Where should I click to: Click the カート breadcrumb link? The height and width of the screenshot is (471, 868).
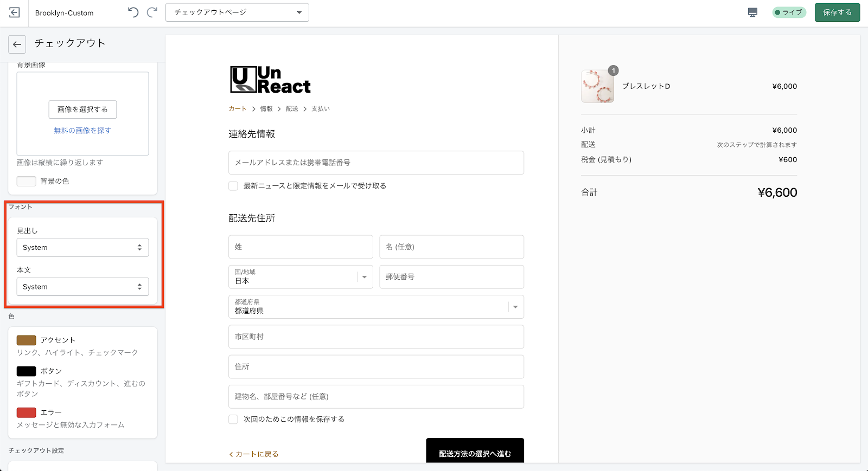pos(238,109)
